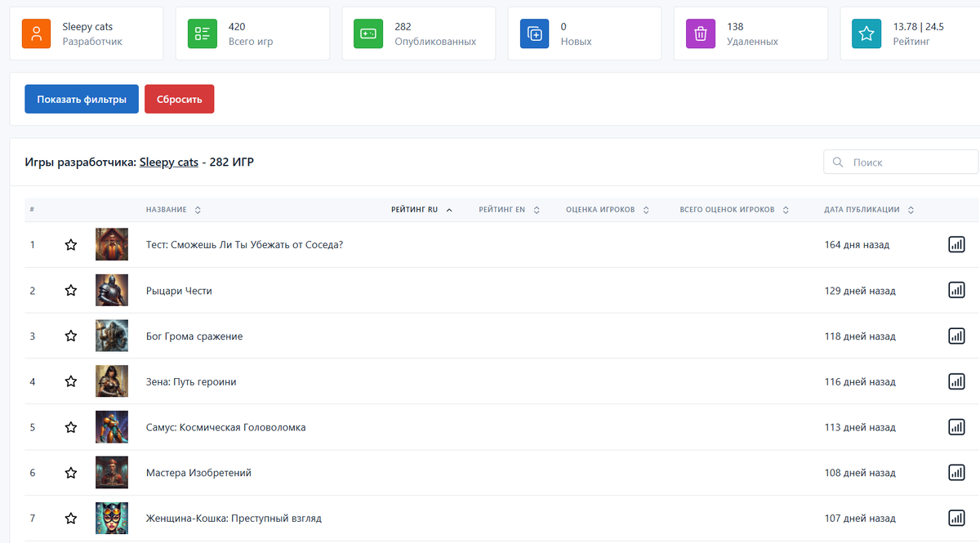Click the search magnifier icon
Image resolution: width=980 pixels, height=543 pixels.
[838, 162]
